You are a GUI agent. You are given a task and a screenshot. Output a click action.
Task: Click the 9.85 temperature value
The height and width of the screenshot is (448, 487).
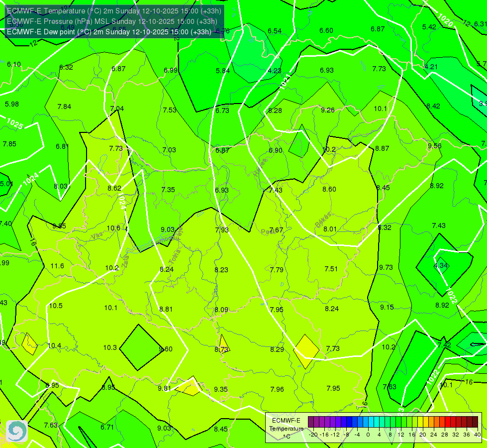59,226
